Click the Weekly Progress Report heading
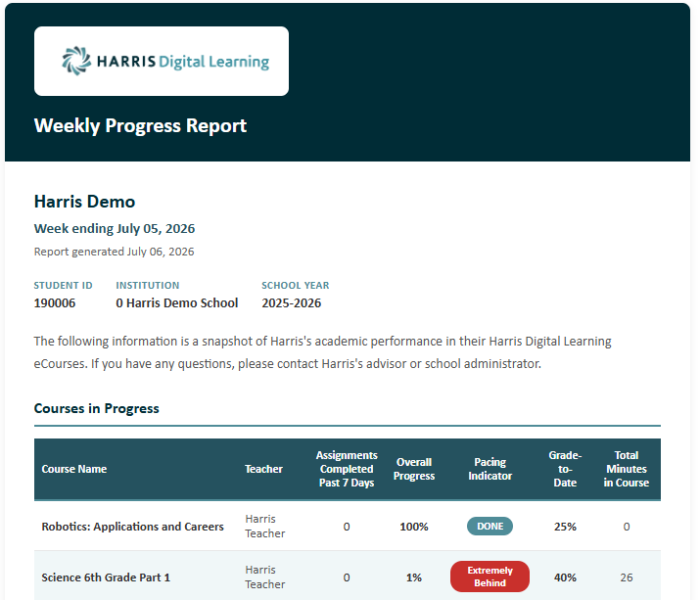Screen dimensions: 700x600 click(140, 126)
